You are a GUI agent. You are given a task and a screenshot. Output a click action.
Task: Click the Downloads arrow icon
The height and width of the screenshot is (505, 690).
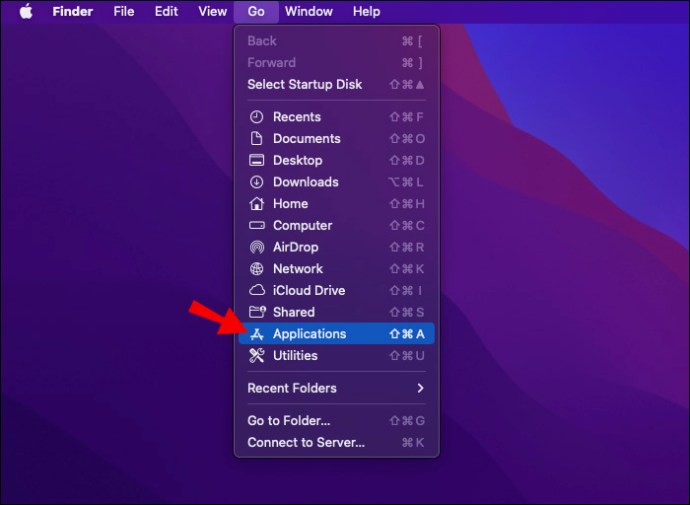pos(257,182)
